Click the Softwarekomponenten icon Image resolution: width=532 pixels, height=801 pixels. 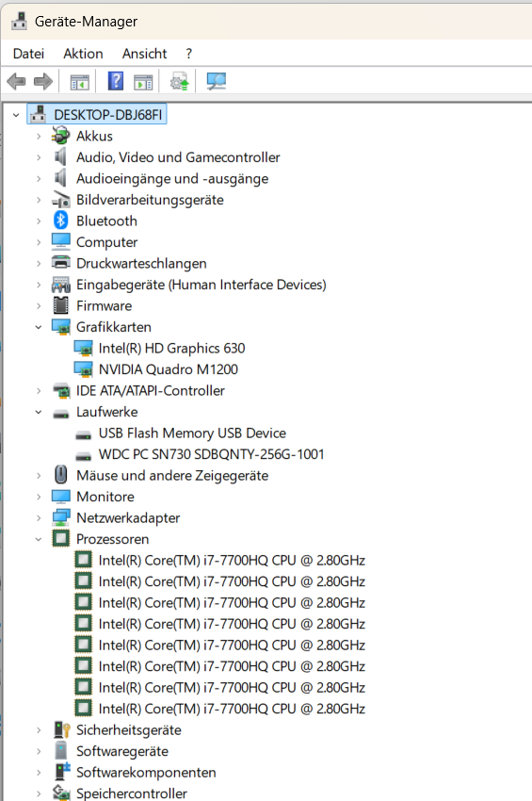61,772
